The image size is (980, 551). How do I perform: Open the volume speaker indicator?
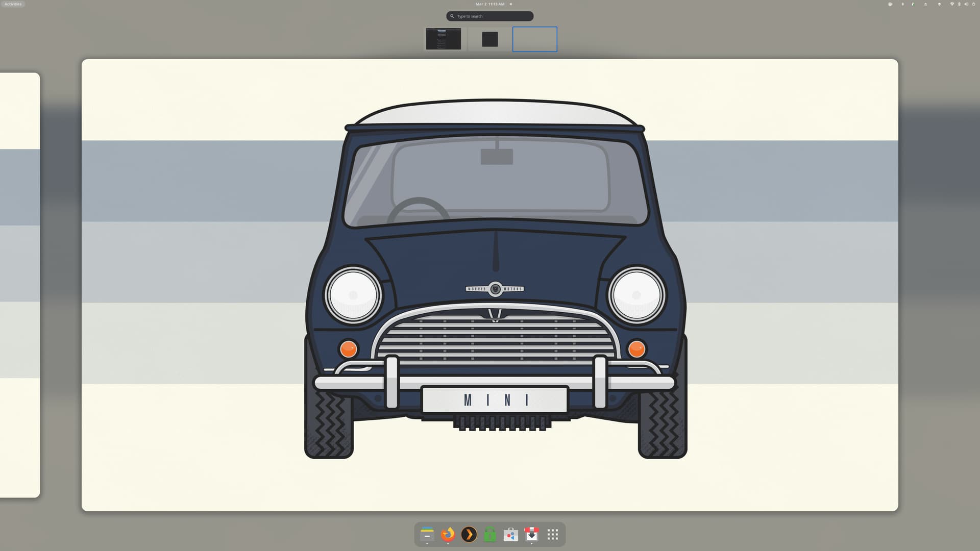pyautogui.click(x=966, y=4)
